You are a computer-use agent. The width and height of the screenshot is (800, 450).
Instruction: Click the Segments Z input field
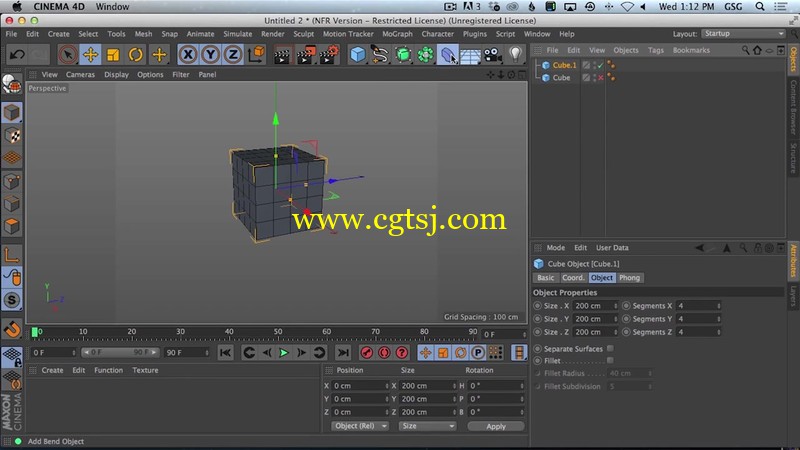click(697, 332)
